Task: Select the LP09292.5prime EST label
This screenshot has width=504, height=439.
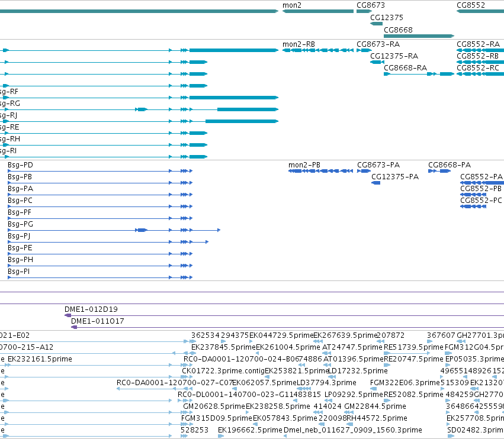Action: 354,395
